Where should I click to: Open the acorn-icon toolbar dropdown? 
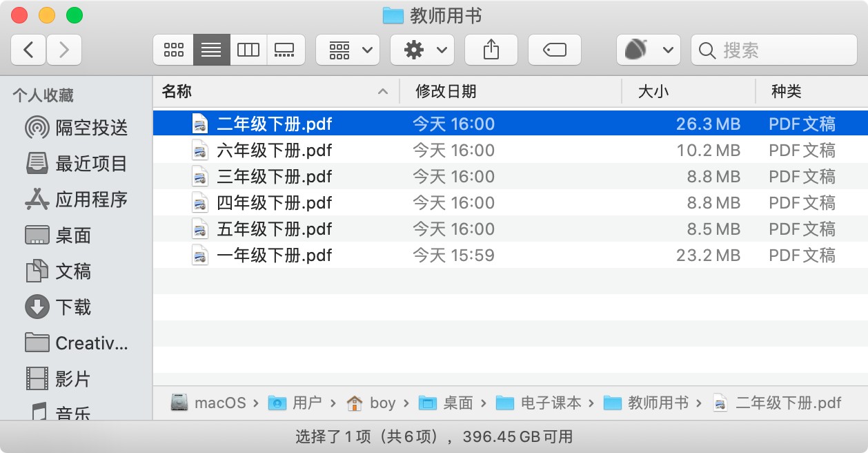(648, 50)
